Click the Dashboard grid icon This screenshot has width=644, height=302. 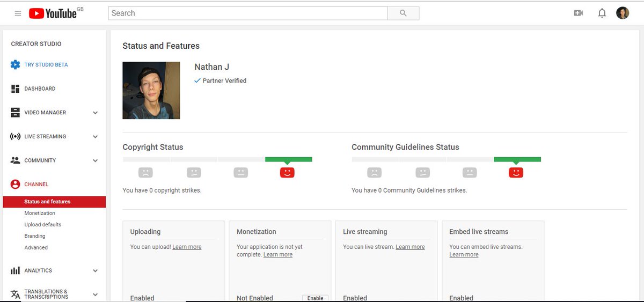(x=15, y=89)
